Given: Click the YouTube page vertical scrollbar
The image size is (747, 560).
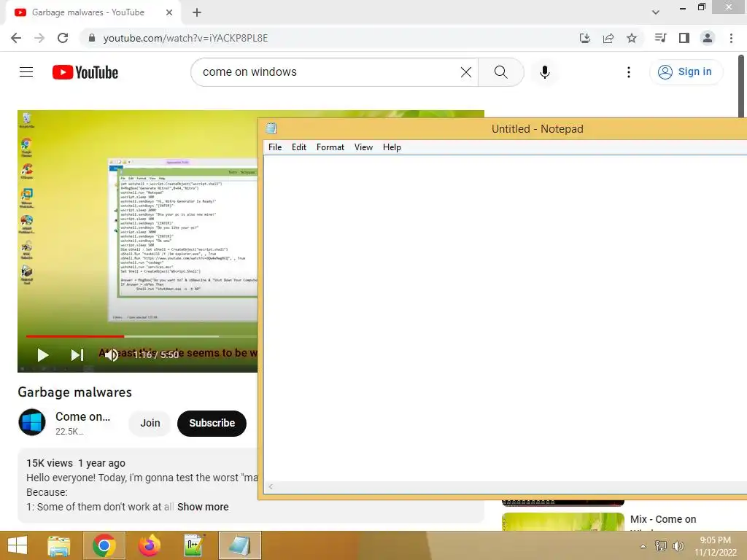Looking at the screenshot, I should coord(741,86).
